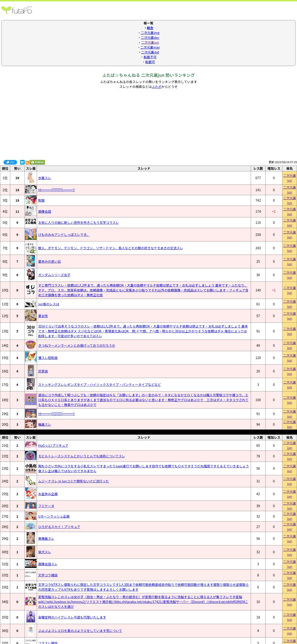
Task: Open the 制服 thread link
Action: (x=41, y=200)
